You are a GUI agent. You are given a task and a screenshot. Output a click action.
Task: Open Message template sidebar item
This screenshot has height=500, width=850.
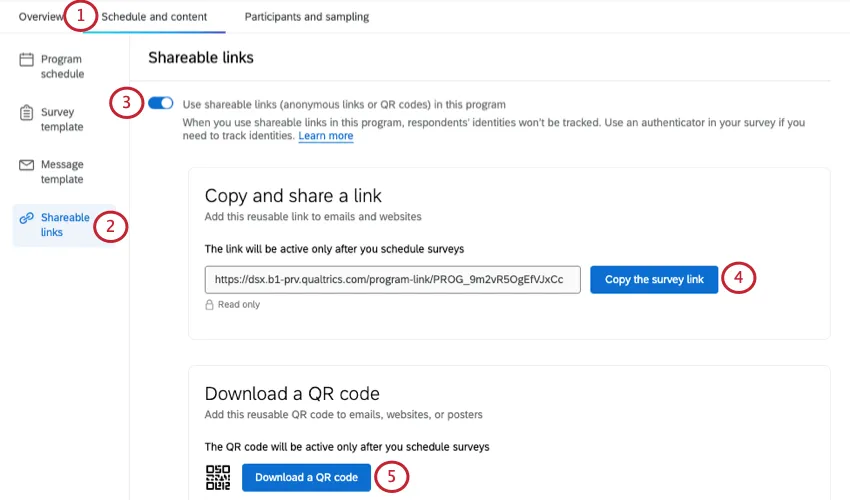[62, 172]
